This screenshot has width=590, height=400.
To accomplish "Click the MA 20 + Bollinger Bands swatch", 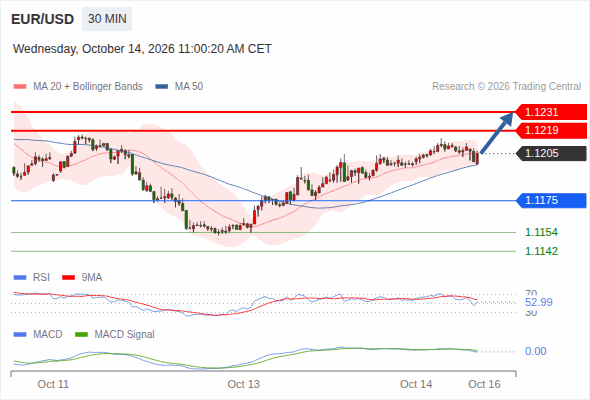I will point(20,87).
